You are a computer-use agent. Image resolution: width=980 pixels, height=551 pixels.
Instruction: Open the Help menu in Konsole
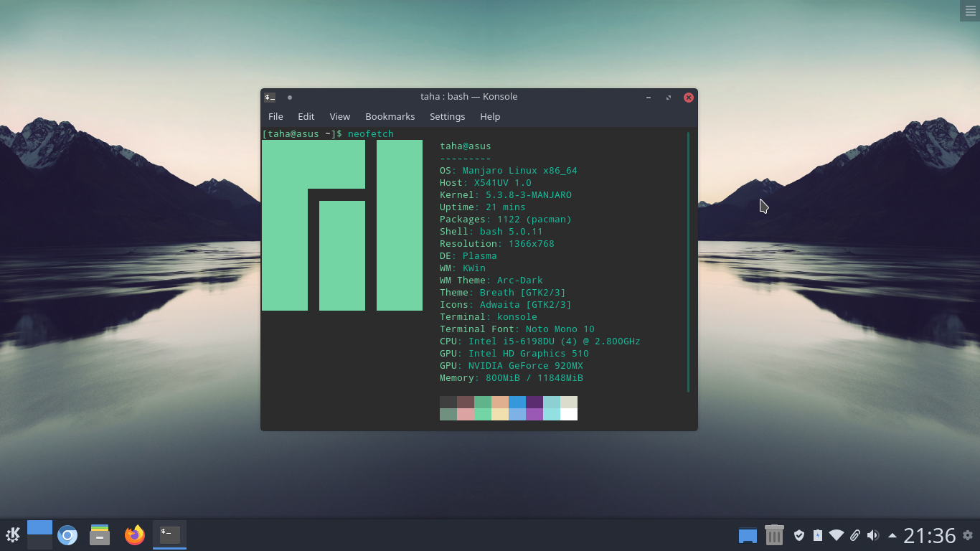[x=490, y=116]
